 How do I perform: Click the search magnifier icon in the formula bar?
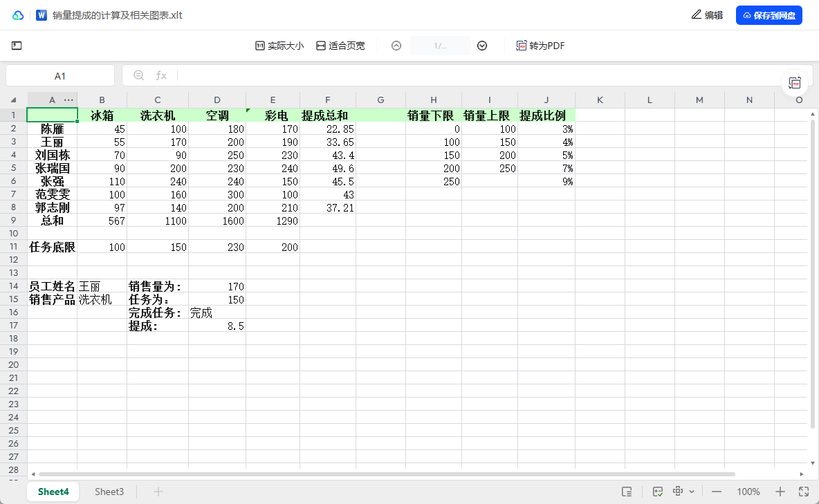pos(140,75)
